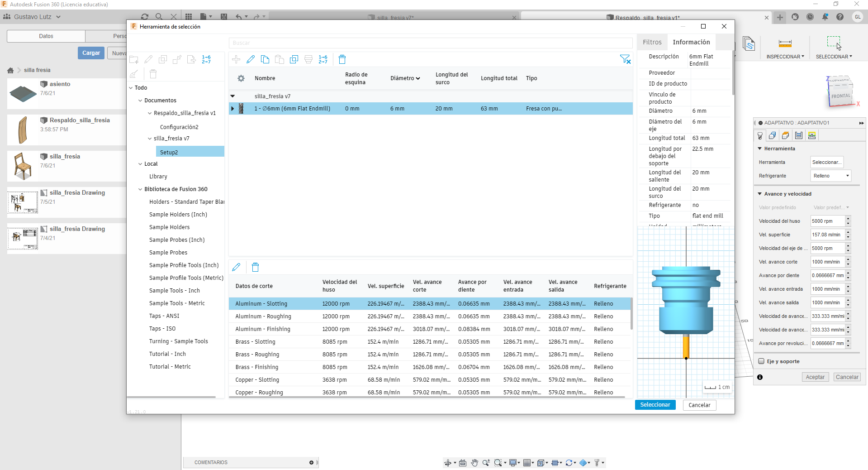Click the Seleccionar selection box icon
This screenshot has width=868, height=470.
pyautogui.click(x=834, y=43)
